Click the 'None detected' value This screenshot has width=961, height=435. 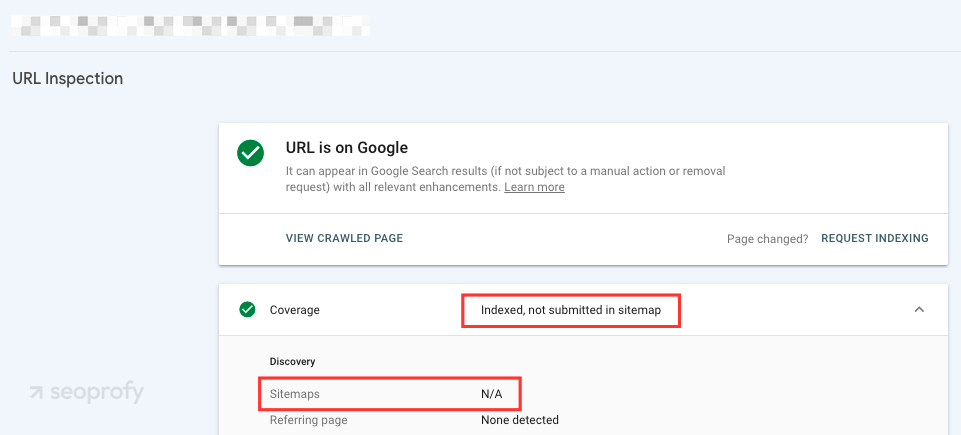click(x=520, y=420)
